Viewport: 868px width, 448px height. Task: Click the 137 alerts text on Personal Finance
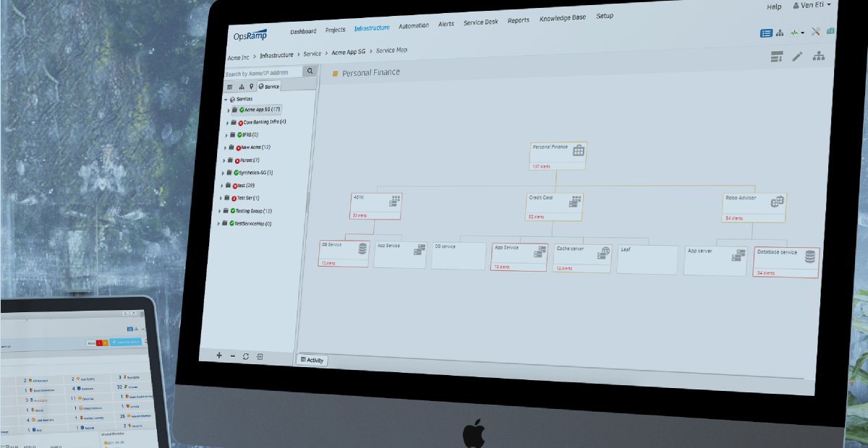[542, 166]
